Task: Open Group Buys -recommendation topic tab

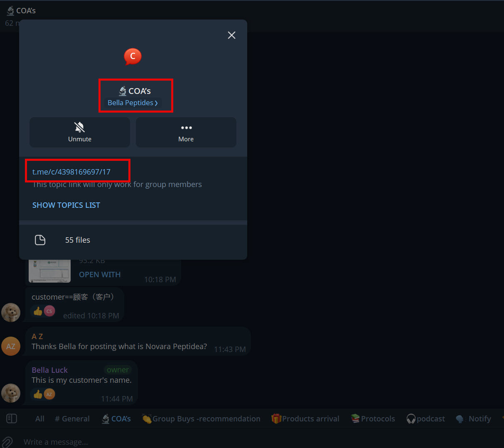Action: (x=201, y=419)
